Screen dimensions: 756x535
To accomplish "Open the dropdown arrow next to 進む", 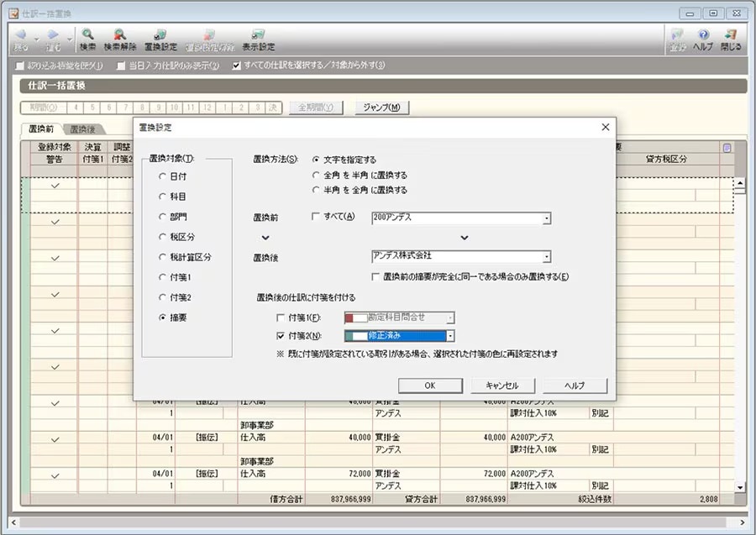I will click(x=70, y=40).
